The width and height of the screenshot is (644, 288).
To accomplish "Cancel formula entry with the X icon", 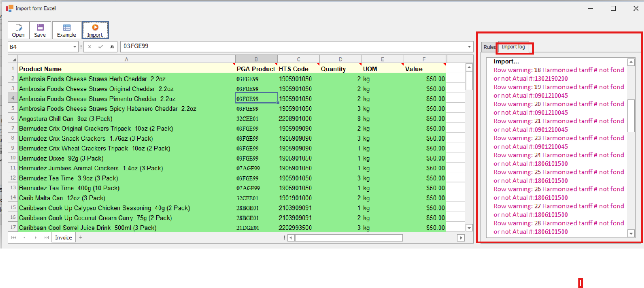I will pyautogui.click(x=89, y=46).
